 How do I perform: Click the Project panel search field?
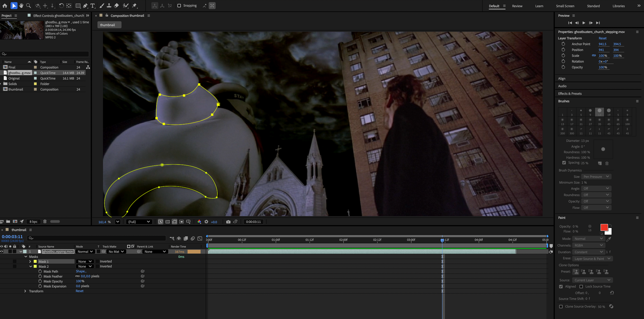45,54
